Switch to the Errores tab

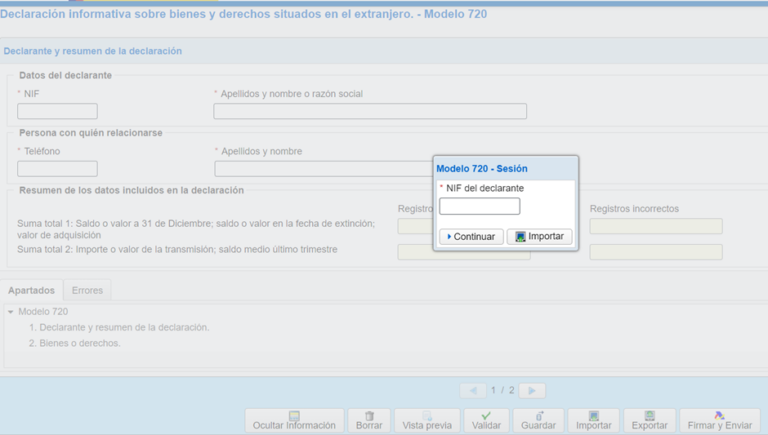87,290
